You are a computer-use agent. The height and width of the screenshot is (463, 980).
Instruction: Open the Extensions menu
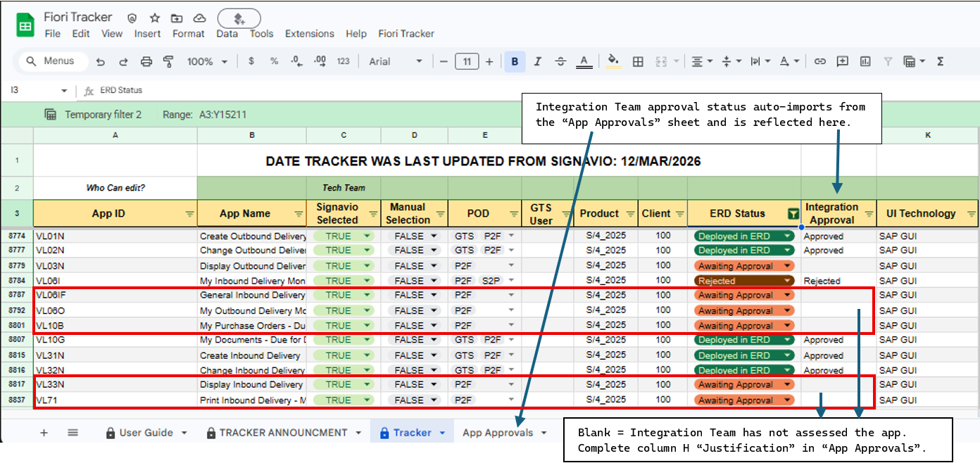(309, 34)
